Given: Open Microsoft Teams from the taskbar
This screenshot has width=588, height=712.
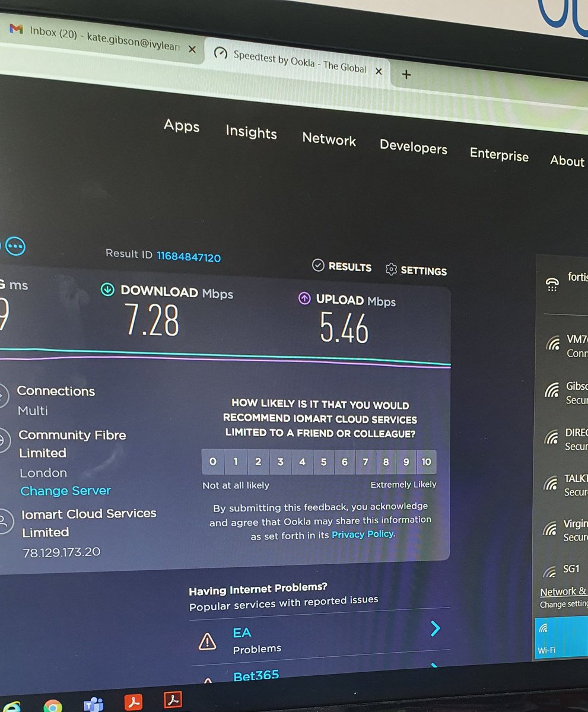Looking at the screenshot, I should [x=93, y=705].
